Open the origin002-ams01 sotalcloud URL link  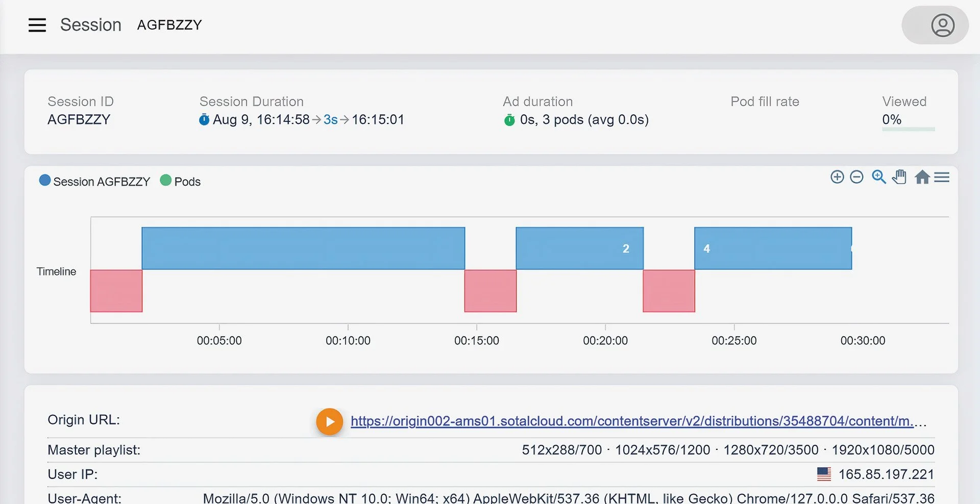point(638,421)
